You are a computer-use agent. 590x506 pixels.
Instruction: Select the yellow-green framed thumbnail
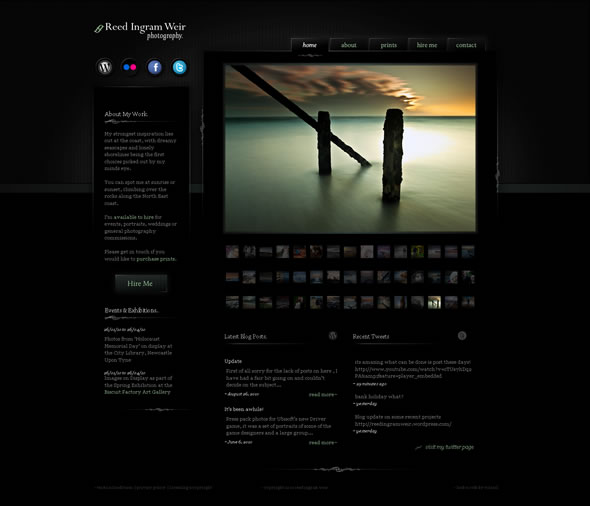417,252
